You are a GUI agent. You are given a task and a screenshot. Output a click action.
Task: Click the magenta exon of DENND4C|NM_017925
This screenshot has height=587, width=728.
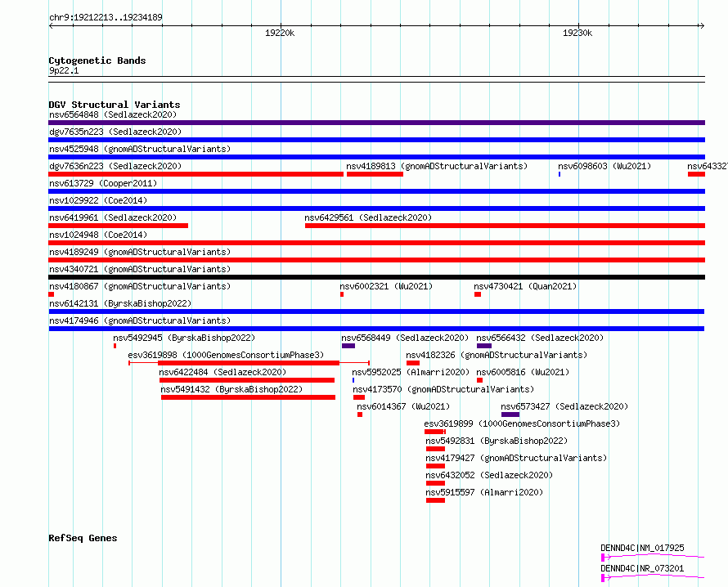(603, 558)
